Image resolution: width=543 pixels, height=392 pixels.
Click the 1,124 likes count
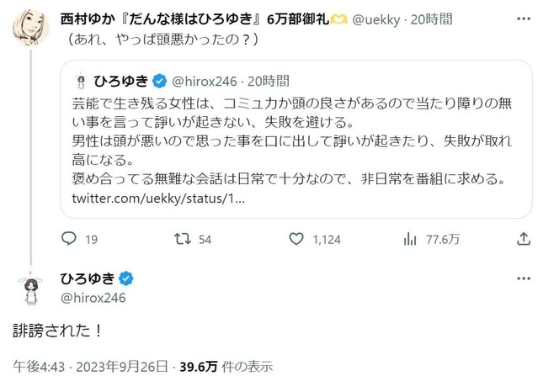(x=326, y=240)
